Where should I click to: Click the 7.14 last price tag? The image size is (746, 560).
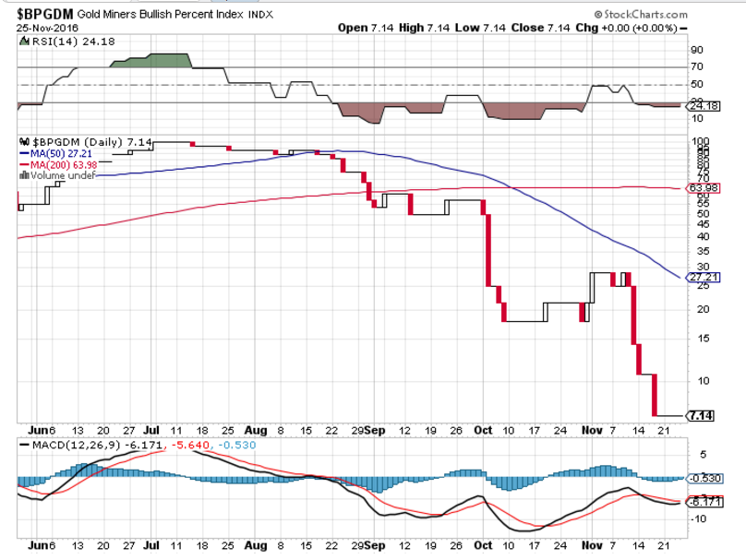click(699, 416)
